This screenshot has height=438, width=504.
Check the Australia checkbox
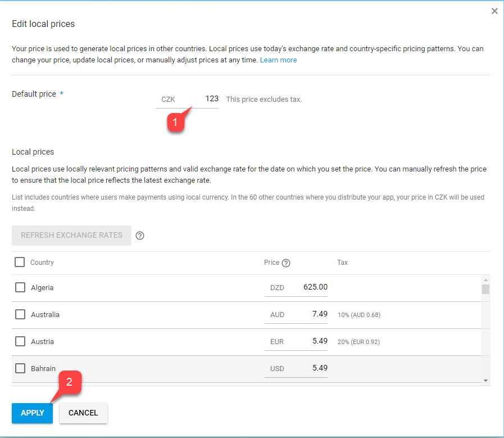click(x=20, y=314)
